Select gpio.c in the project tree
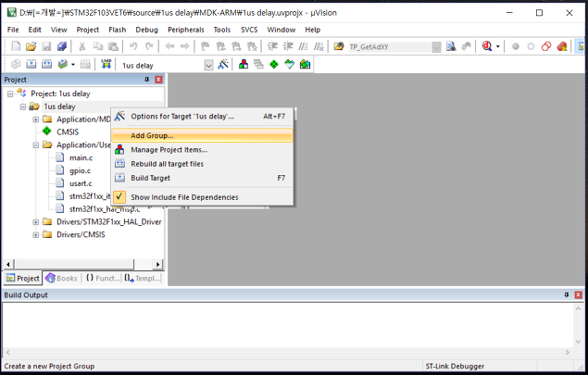Screen dimensions: 588x375 pos(80,170)
